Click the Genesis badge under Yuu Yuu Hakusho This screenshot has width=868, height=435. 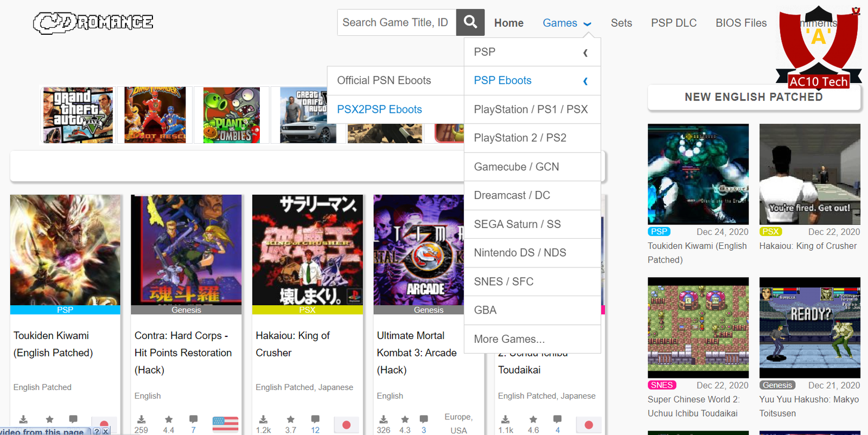coord(777,385)
